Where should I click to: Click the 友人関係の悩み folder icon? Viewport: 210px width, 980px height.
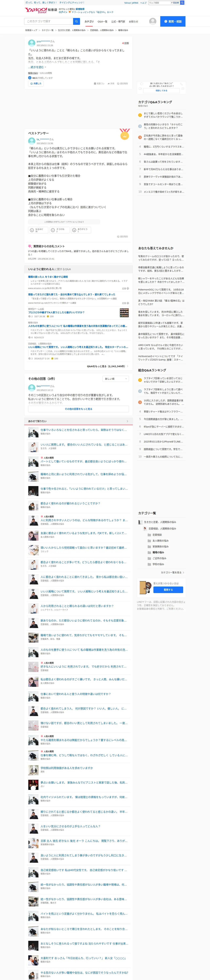tap(149, 541)
